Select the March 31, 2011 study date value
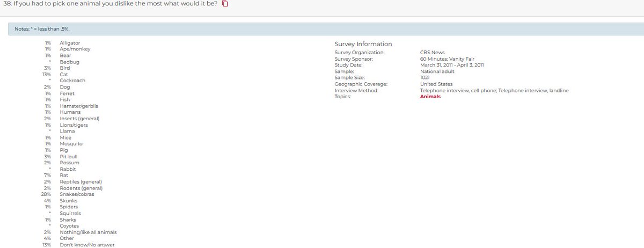 [452, 65]
